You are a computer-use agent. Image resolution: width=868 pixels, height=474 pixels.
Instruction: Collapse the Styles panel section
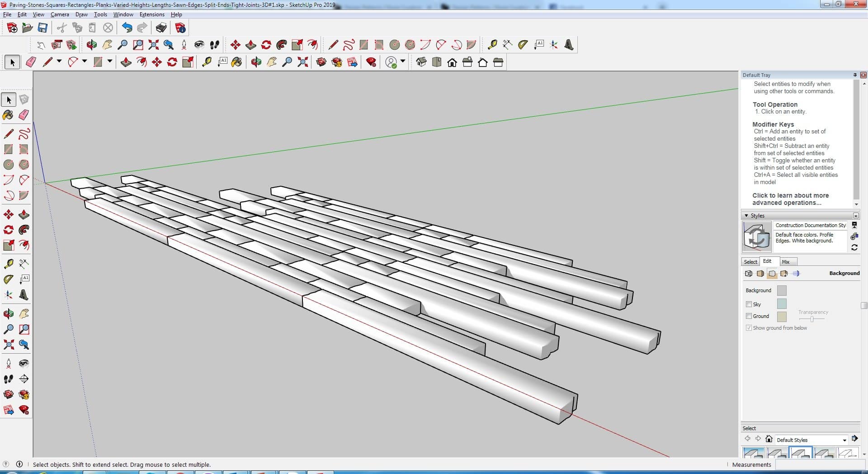coord(746,216)
